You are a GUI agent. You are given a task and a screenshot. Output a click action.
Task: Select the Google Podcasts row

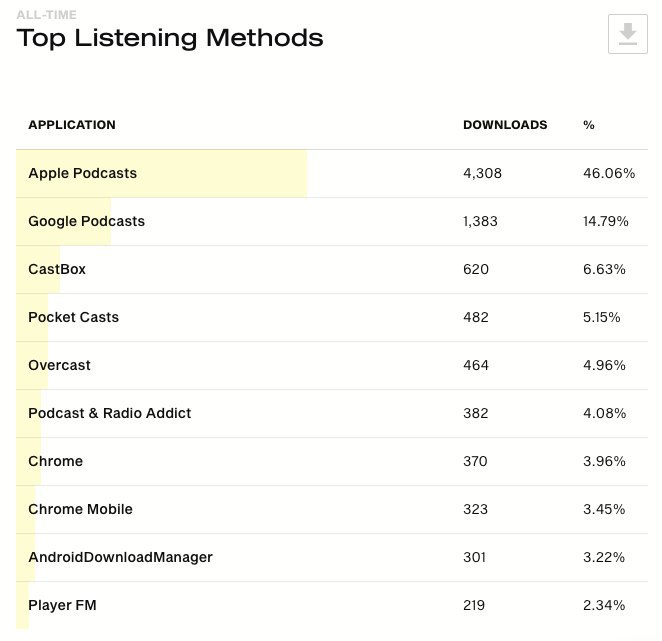click(332, 221)
